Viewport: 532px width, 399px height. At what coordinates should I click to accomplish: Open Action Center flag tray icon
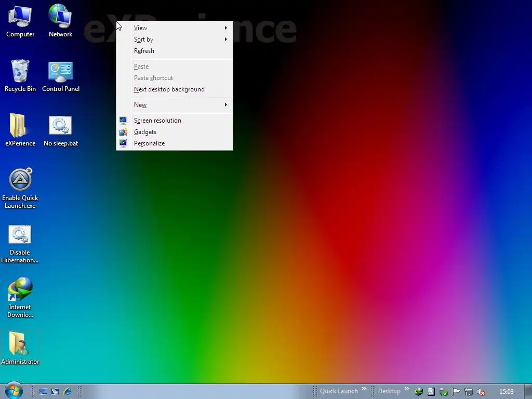tap(456, 392)
